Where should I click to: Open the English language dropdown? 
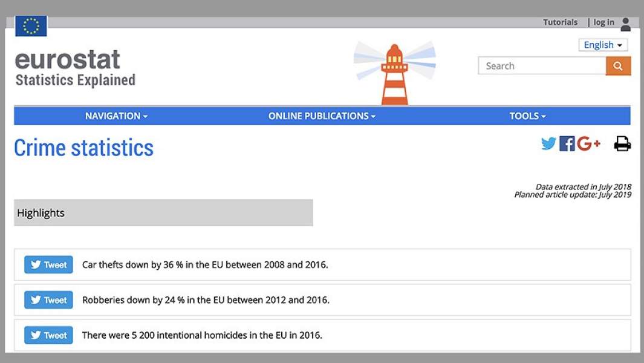(603, 45)
